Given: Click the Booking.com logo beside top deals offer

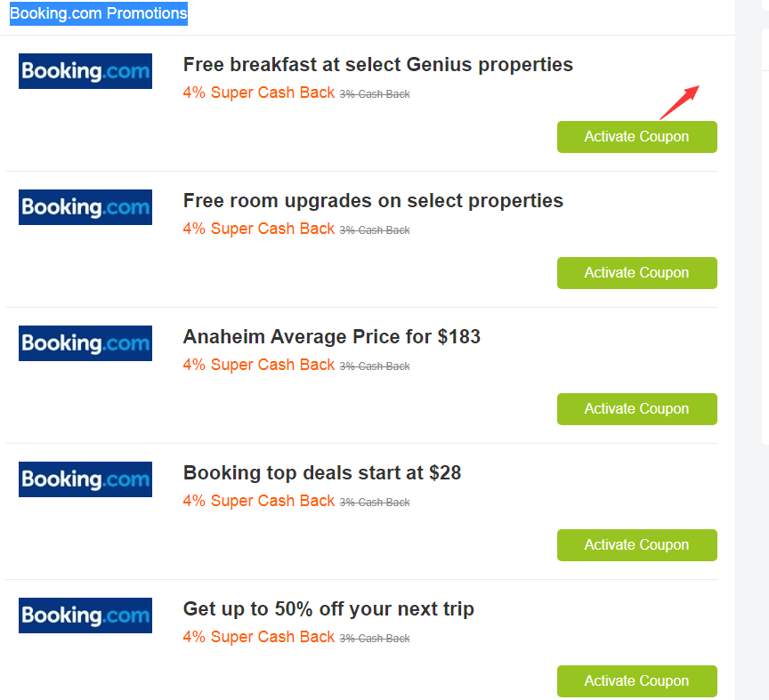Looking at the screenshot, I should pos(85,479).
